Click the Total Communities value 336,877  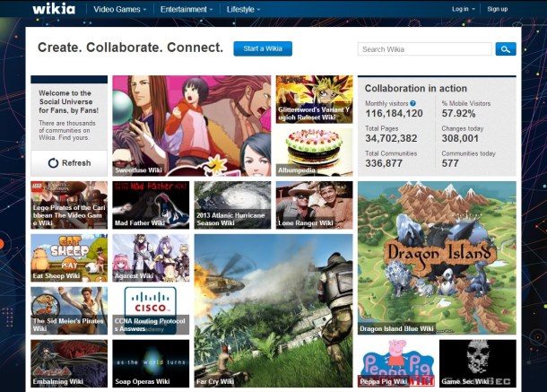pos(384,163)
